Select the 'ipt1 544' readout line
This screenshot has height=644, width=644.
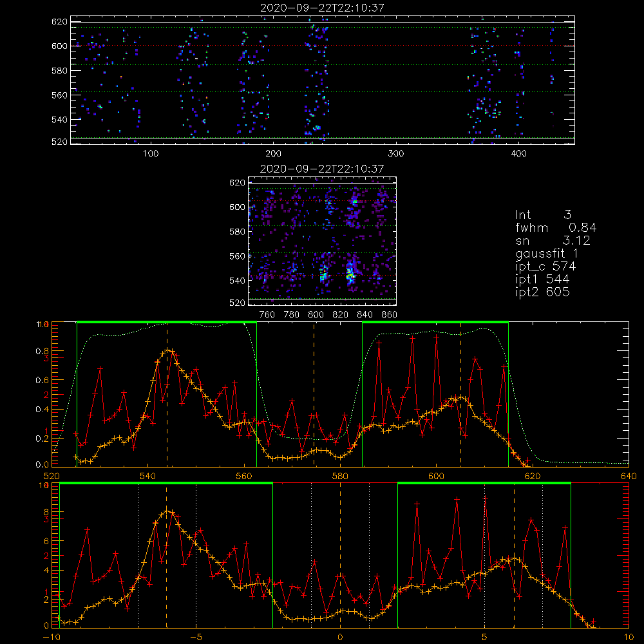tap(542, 279)
